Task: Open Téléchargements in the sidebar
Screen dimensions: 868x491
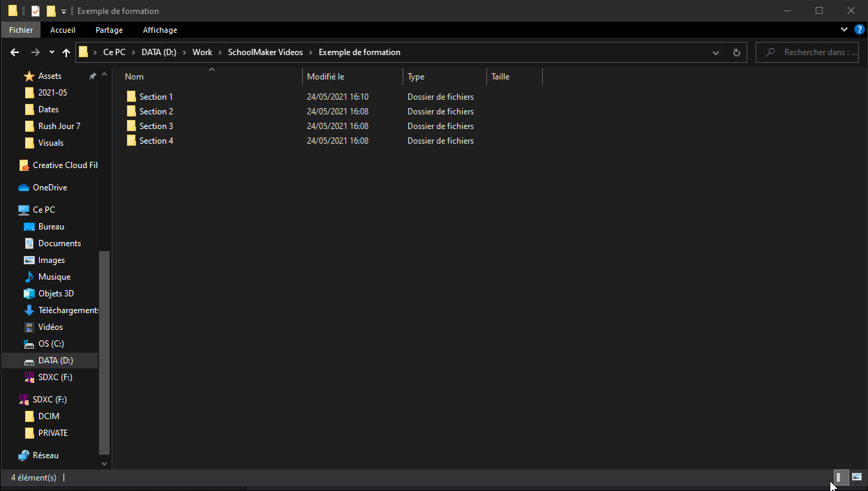Action: [68, 310]
